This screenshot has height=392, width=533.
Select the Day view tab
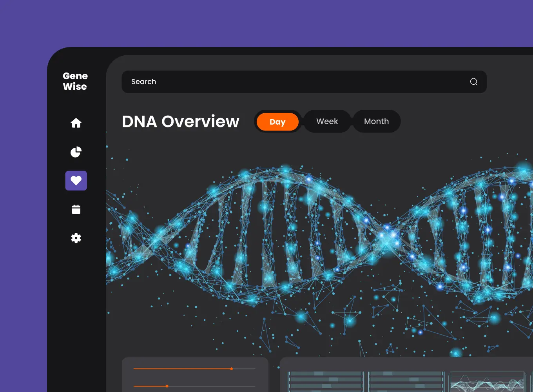[x=277, y=122]
